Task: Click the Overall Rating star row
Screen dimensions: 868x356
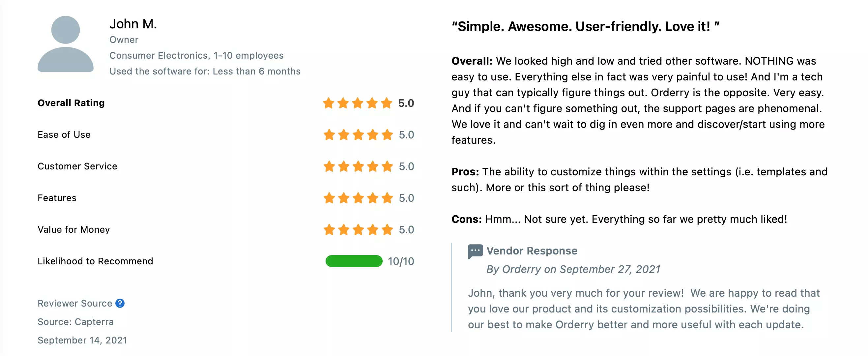Action: [358, 103]
